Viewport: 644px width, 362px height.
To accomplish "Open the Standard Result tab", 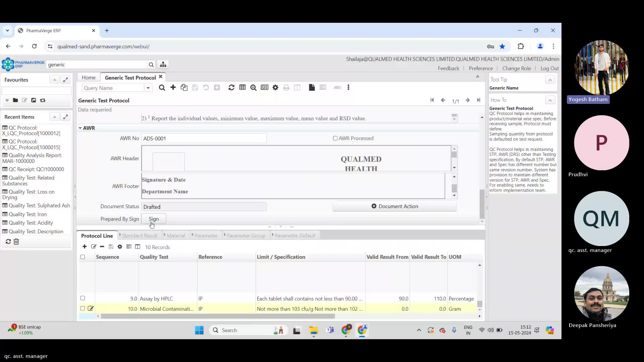I will [x=140, y=236].
